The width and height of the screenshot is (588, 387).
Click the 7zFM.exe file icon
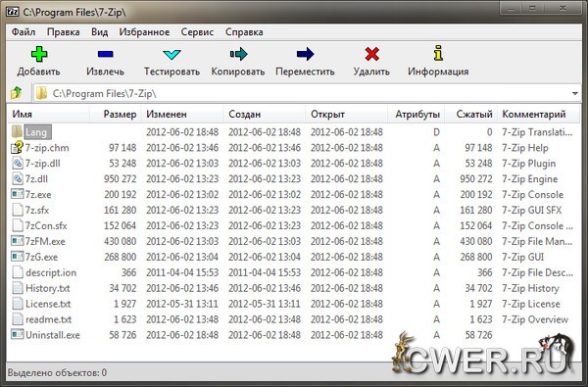pyautogui.click(x=18, y=241)
